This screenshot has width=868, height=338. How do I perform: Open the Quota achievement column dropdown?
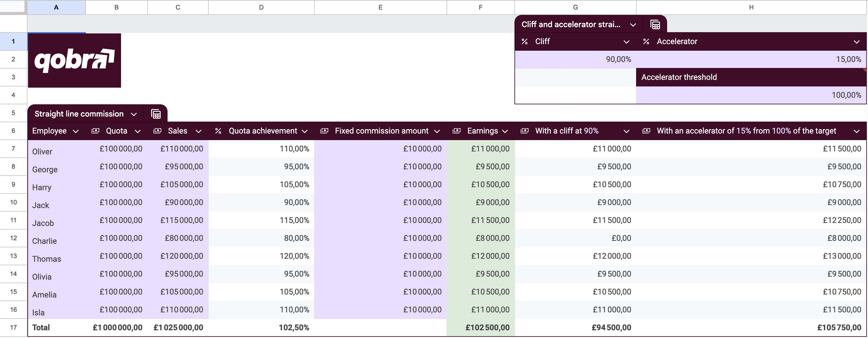[305, 131]
